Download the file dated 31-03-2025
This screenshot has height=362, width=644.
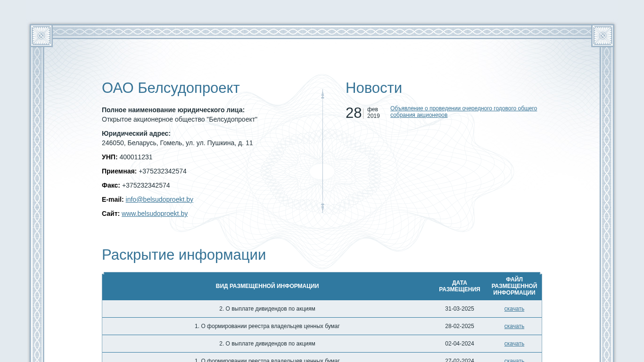click(x=514, y=309)
